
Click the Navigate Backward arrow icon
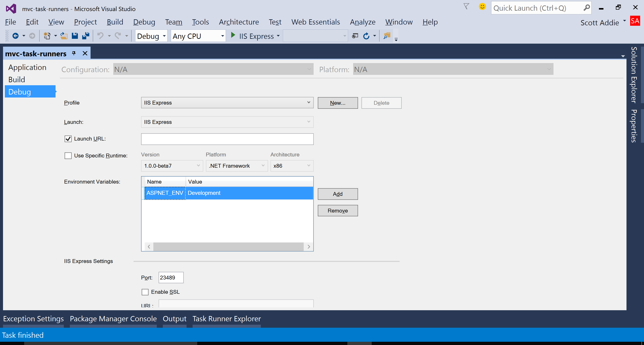click(15, 36)
